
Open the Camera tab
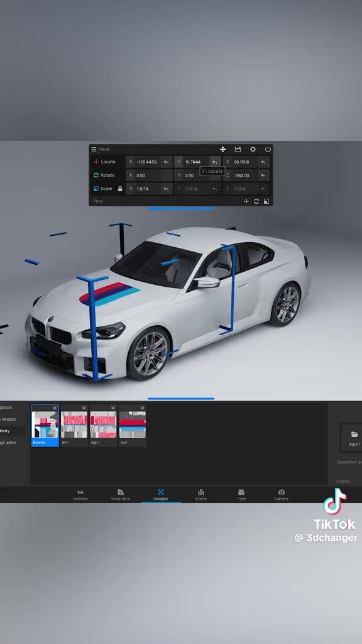click(x=281, y=494)
